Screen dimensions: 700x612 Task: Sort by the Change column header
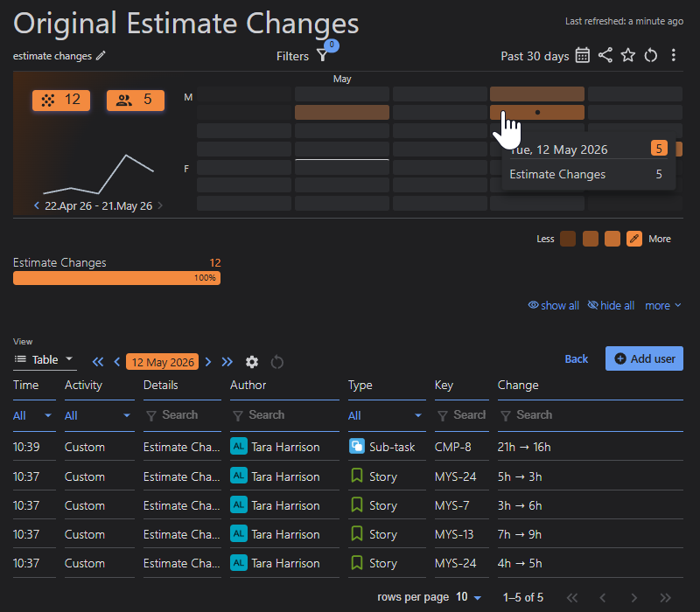[518, 385]
